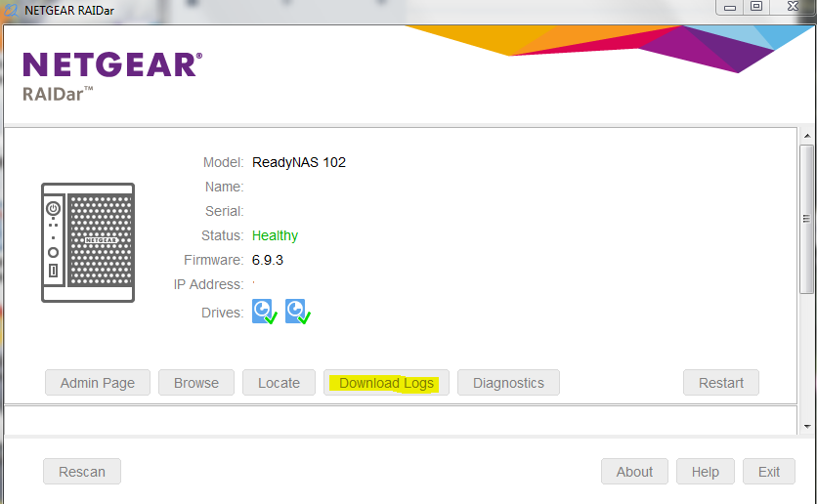This screenshot has width=817, height=504.
Task: Exit the RAIDar application
Action: [x=769, y=471]
